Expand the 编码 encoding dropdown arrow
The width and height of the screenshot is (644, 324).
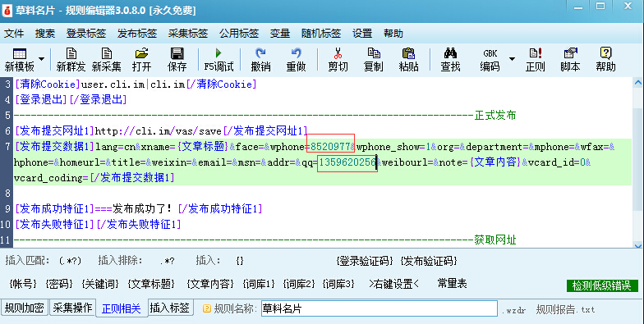point(513,59)
